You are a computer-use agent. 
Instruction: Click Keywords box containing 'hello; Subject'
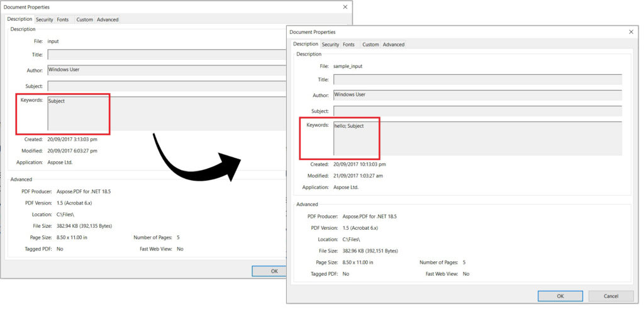[477, 139]
